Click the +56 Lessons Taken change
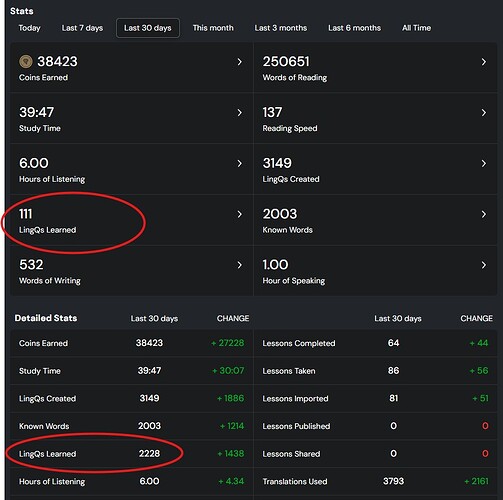503x500 pixels. 479,371
